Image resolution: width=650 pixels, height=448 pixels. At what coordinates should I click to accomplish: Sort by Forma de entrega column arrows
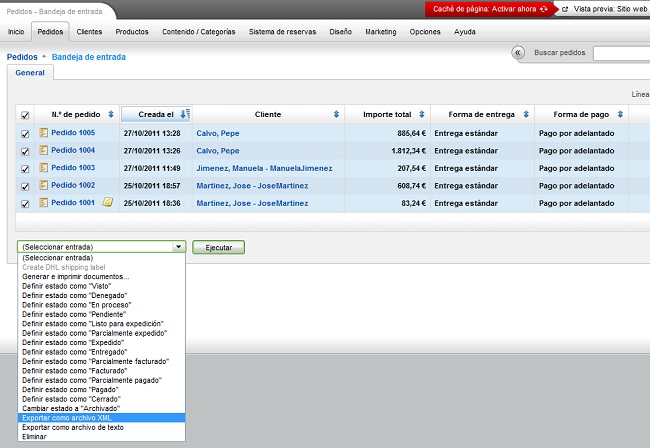tap(526, 114)
